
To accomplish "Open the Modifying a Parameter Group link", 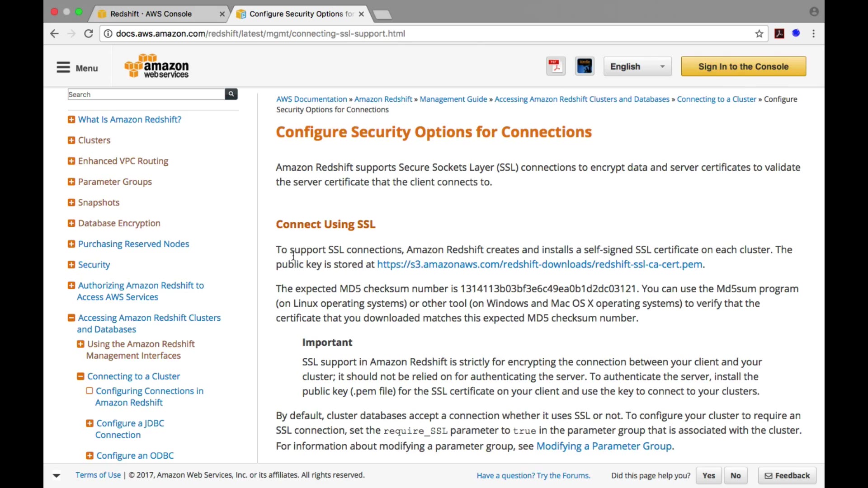I will click(604, 446).
